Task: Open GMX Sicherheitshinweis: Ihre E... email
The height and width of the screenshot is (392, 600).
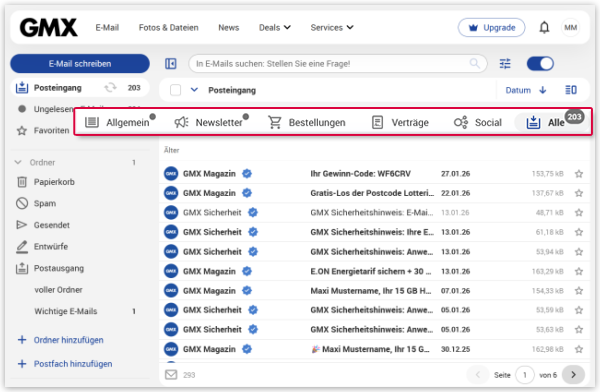Action: point(374,232)
